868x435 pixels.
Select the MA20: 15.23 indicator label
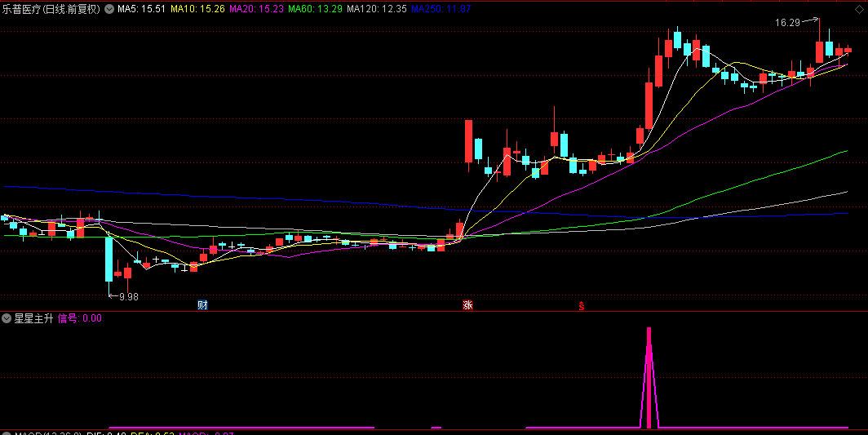256,9
